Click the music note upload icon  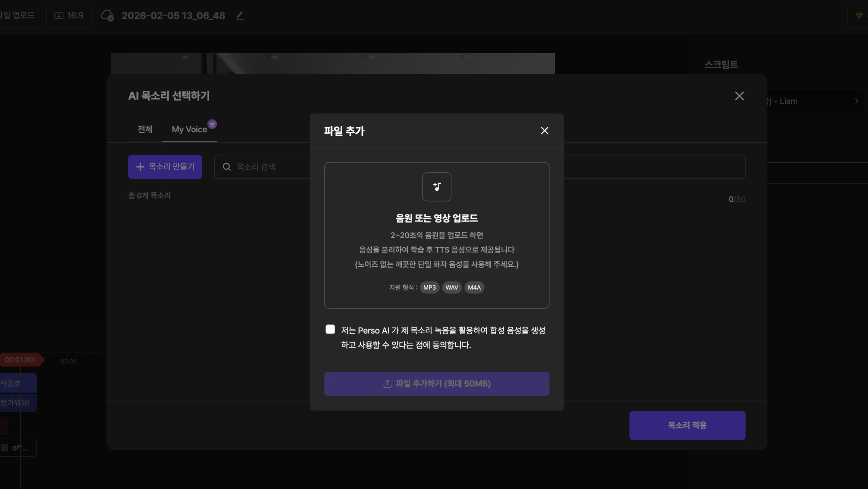[437, 187]
